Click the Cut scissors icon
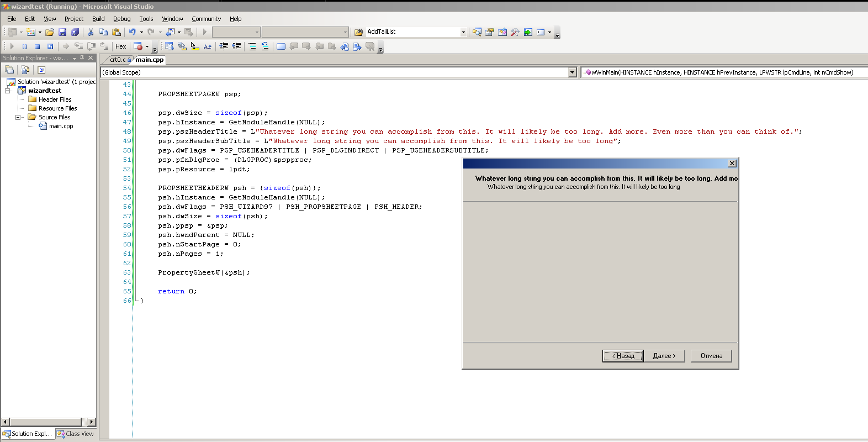Viewport: 868px width, 442px height. pos(91,32)
